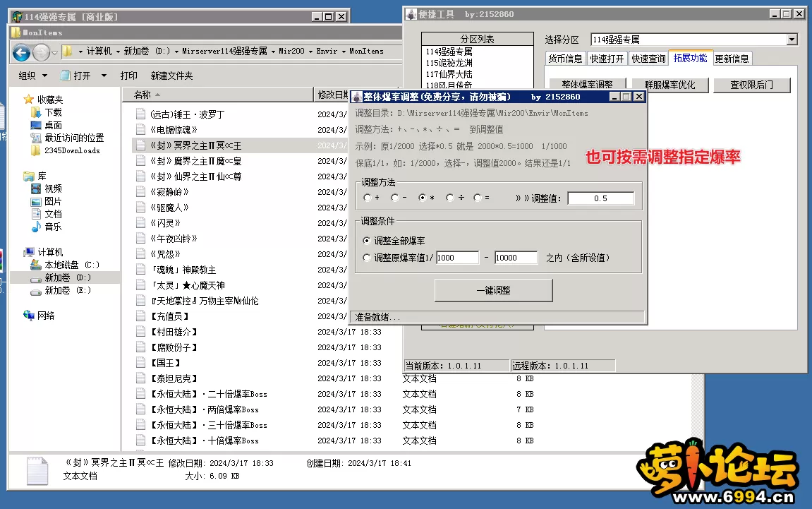Open the 2345Downloads folder
The width and height of the screenshot is (812, 509).
point(72,150)
